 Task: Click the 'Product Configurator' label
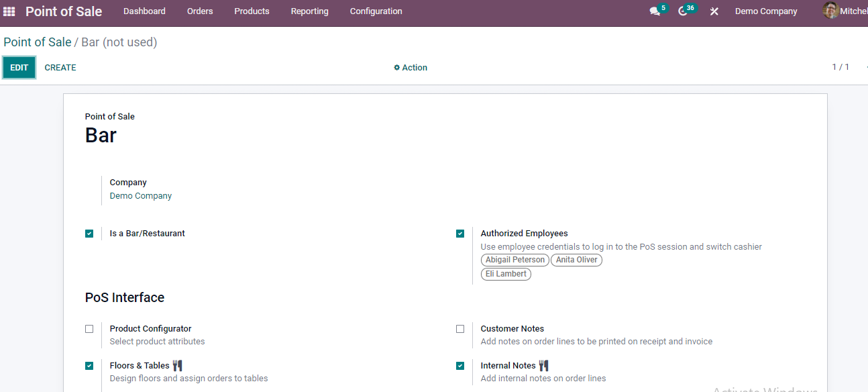coord(151,329)
